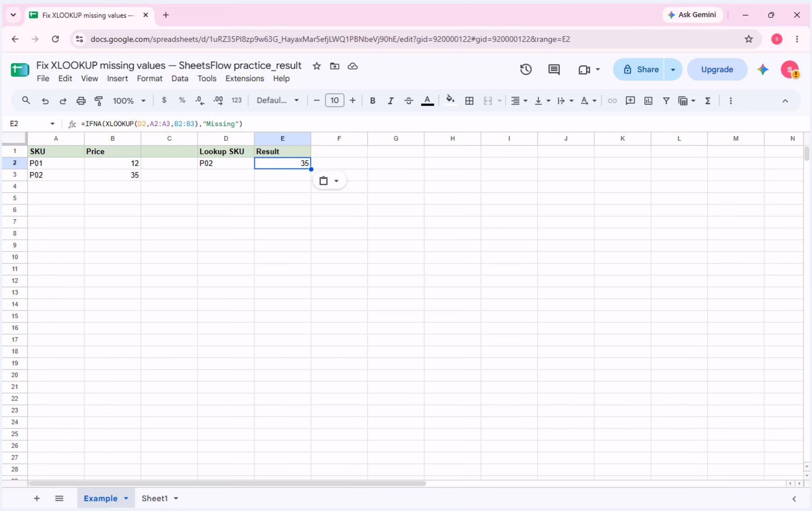The height and width of the screenshot is (511, 812).
Task: Switch to Sheet1 tab
Action: click(155, 498)
